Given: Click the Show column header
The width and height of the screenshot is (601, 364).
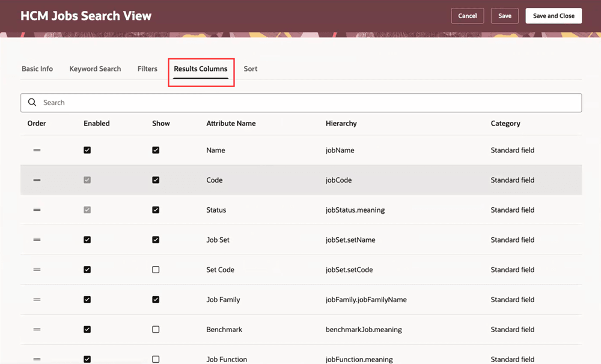Looking at the screenshot, I should (161, 123).
